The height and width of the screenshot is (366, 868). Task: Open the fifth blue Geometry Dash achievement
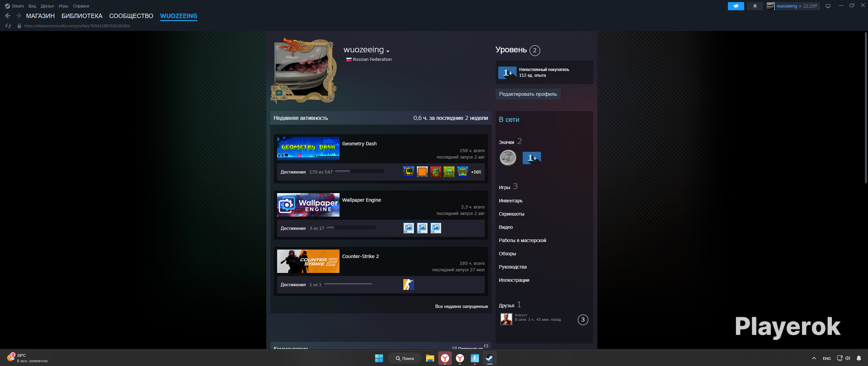point(462,171)
